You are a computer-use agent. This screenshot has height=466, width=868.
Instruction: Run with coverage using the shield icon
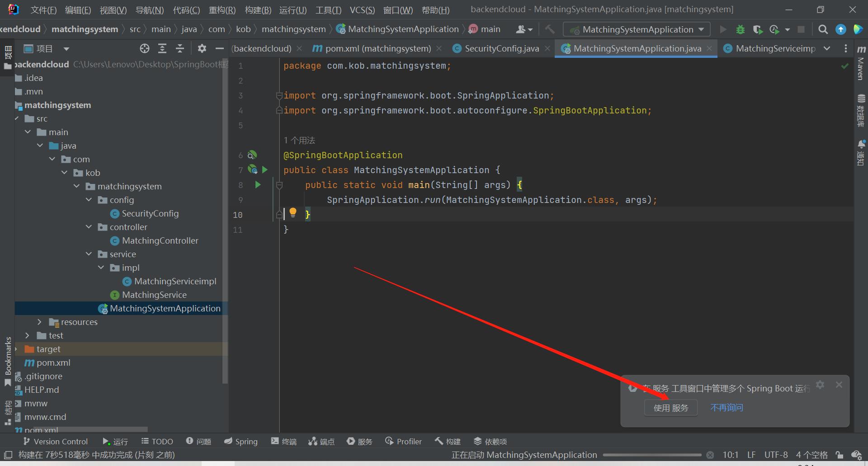[x=757, y=29]
